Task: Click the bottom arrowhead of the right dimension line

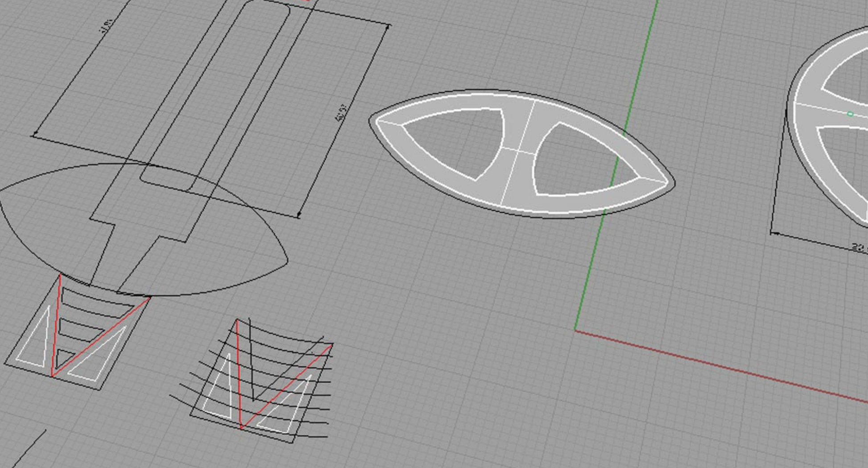Action: click(298, 216)
